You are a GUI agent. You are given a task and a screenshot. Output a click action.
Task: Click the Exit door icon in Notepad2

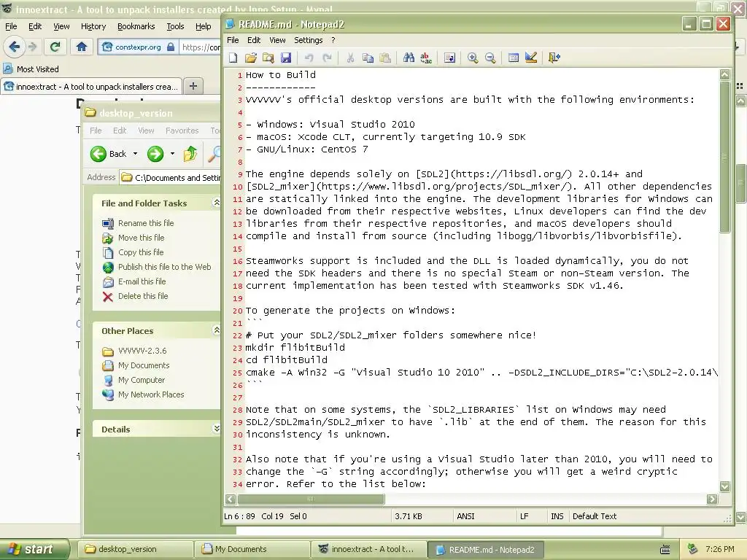[x=554, y=58]
